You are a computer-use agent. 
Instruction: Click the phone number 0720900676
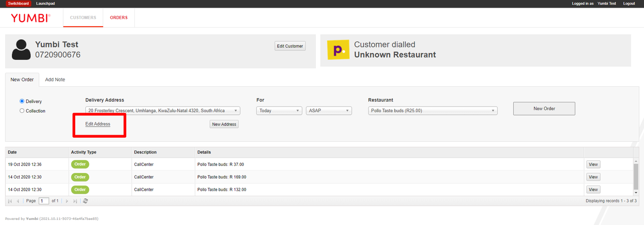58,54
